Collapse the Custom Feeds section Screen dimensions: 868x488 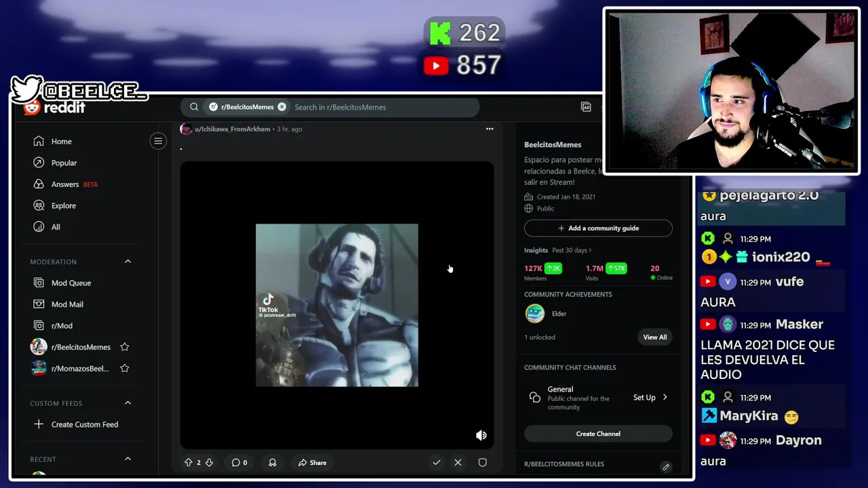tap(127, 403)
